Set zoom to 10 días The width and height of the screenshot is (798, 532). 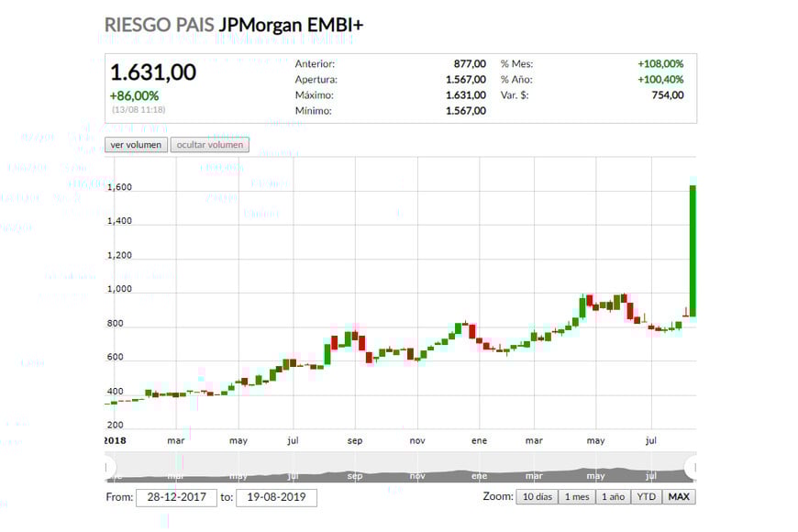[538, 497]
